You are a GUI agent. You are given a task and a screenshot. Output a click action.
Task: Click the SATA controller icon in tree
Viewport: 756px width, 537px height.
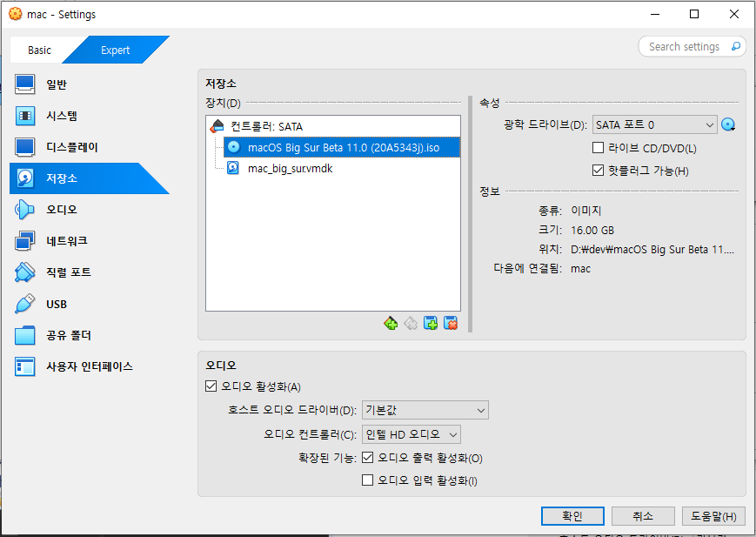(x=217, y=126)
